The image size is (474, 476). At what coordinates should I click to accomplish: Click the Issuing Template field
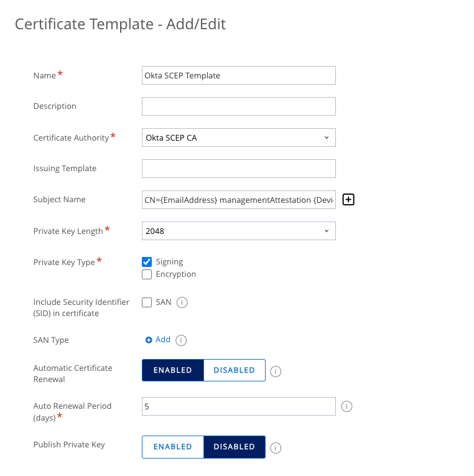click(x=239, y=169)
